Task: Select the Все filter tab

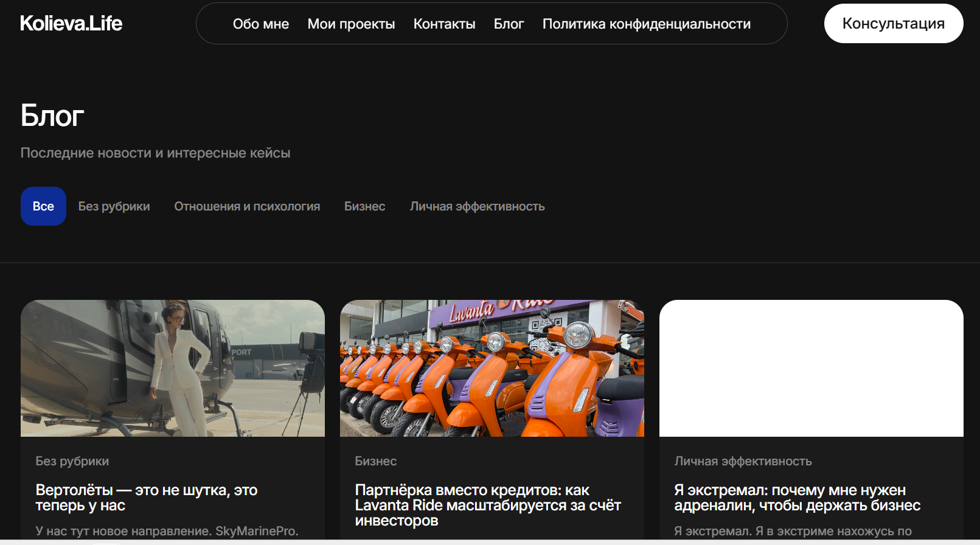Action: tap(43, 206)
